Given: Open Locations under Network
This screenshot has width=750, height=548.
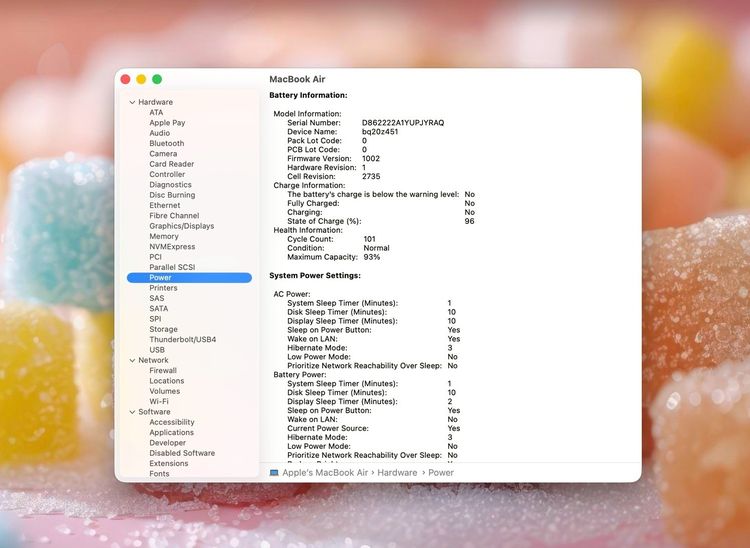Looking at the screenshot, I should click(166, 381).
